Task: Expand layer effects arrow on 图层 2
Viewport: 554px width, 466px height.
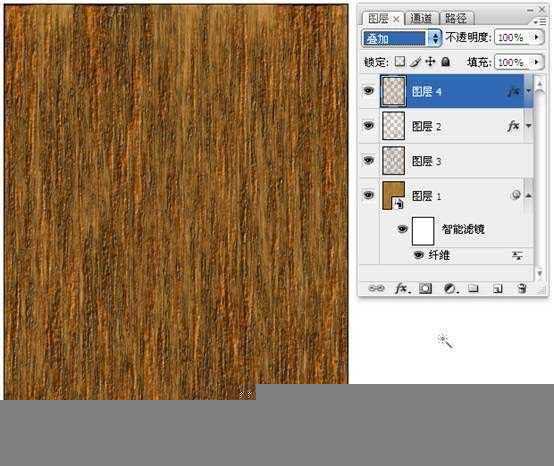Action: [529, 125]
